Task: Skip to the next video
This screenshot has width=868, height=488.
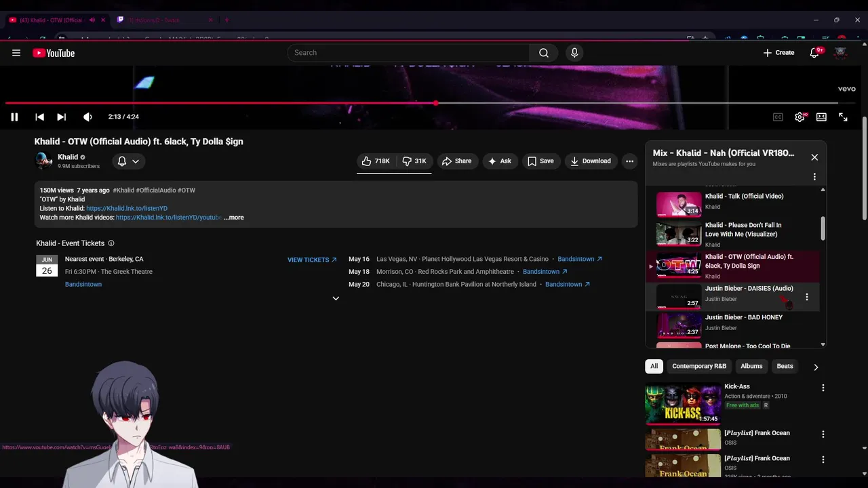Action: (x=61, y=117)
